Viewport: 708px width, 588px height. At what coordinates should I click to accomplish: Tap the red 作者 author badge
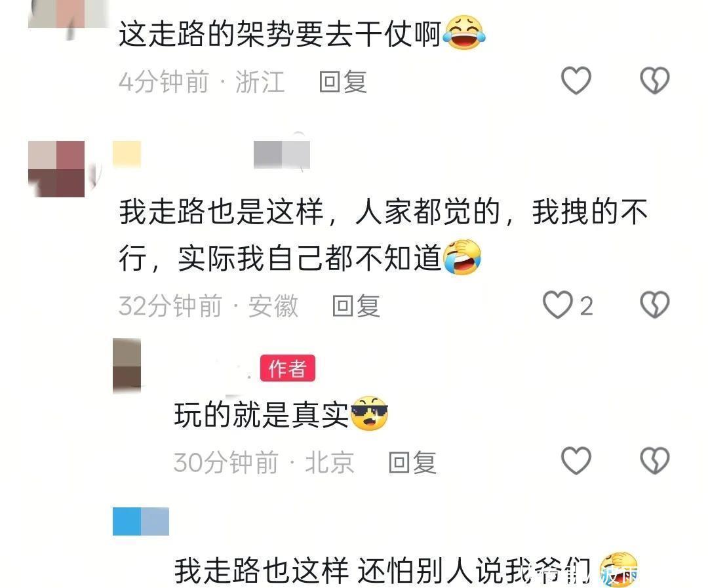pos(288,368)
